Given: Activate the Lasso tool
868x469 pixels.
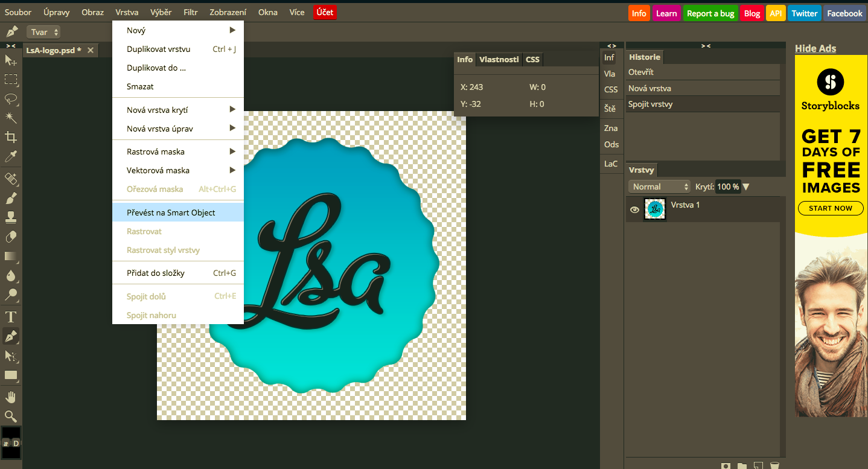Looking at the screenshot, I should pyautogui.click(x=10, y=99).
